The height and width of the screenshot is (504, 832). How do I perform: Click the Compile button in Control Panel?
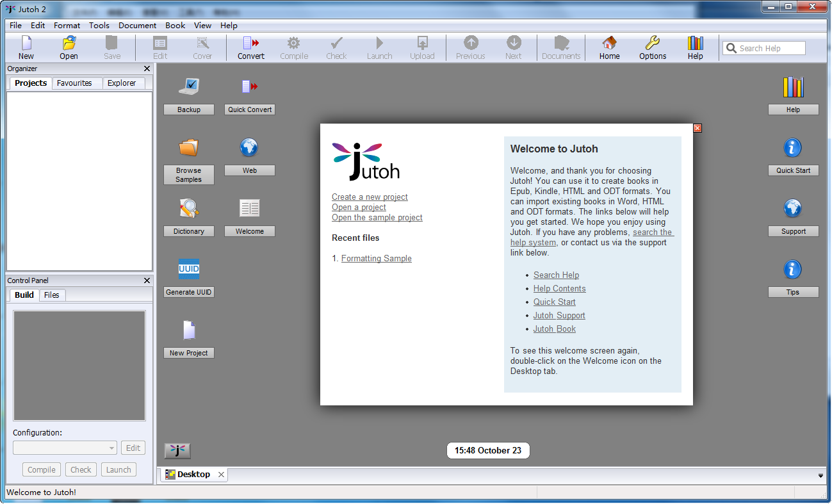pos(42,469)
